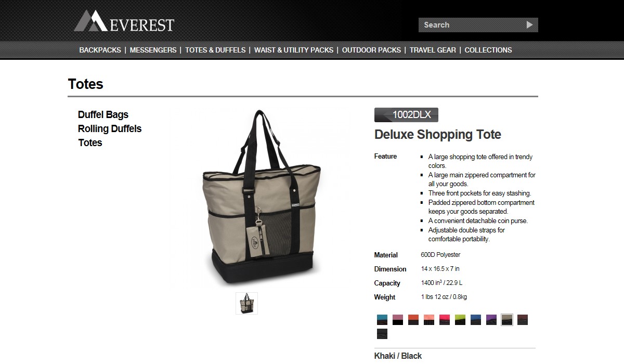This screenshot has width=624, height=364.
Task: Click the tote bag thumbnail image
Action: tap(246, 303)
